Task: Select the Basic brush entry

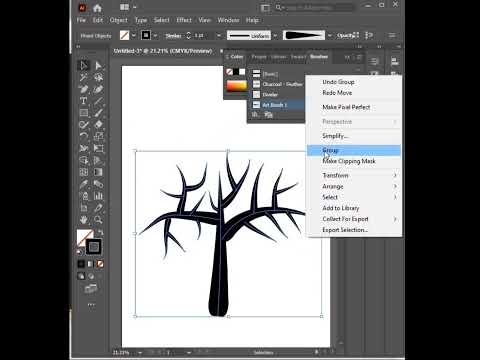Action: click(x=277, y=74)
